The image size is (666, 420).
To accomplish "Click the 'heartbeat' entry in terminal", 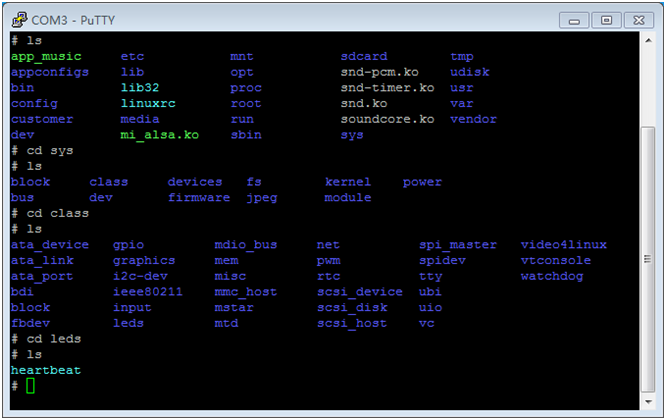I will click(x=46, y=370).
